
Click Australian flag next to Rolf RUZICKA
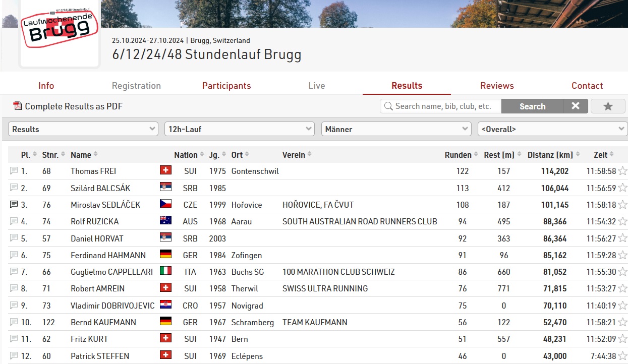tap(165, 220)
